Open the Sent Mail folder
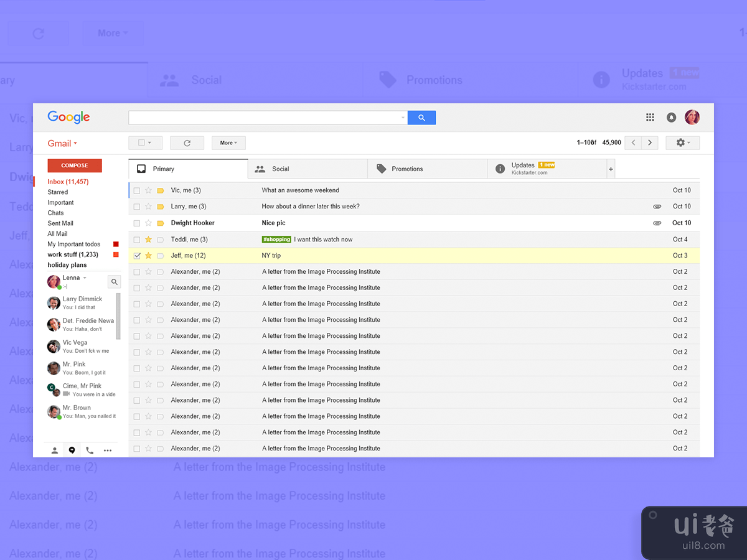 (60, 223)
